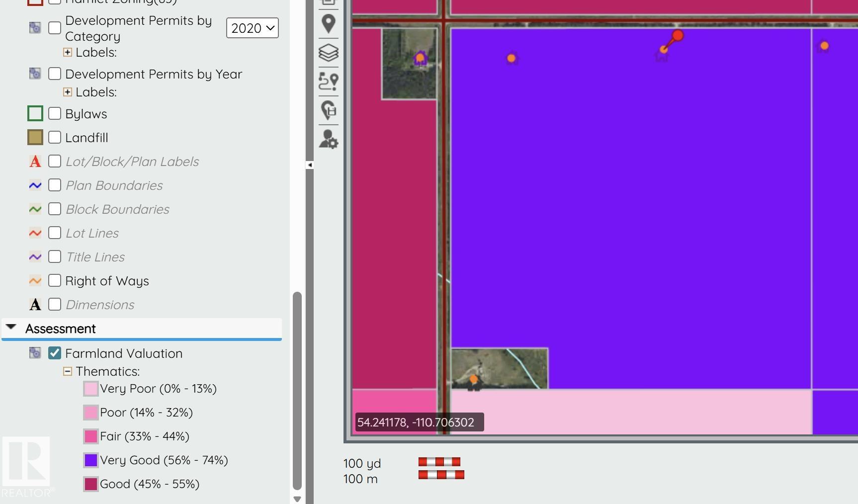This screenshot has width=858, height=504.
Task: Click the house marker in the northwest aerial parcel
Action: pyautogui.click(x=421, y=59)
